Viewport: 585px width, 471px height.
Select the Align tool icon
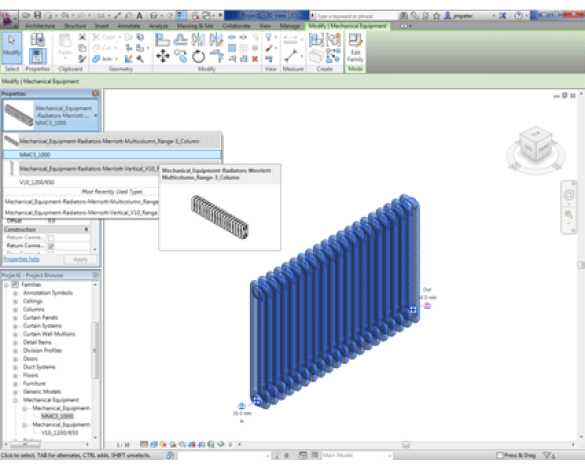tap(163, 40)
